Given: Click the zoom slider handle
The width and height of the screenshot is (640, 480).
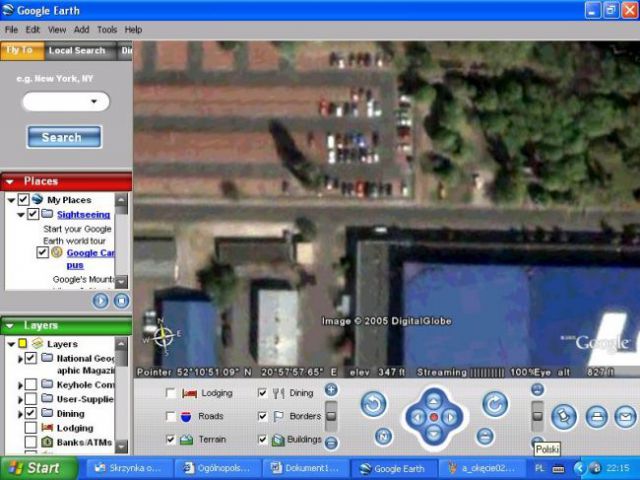Looking at the screenshot, I should 331,416.
